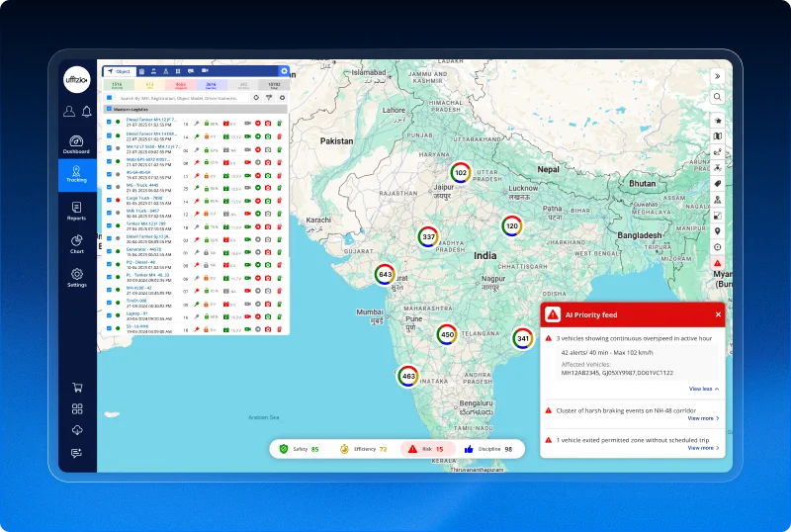
Task: Toggle the company group header checkbox
Action: point(109,109)
